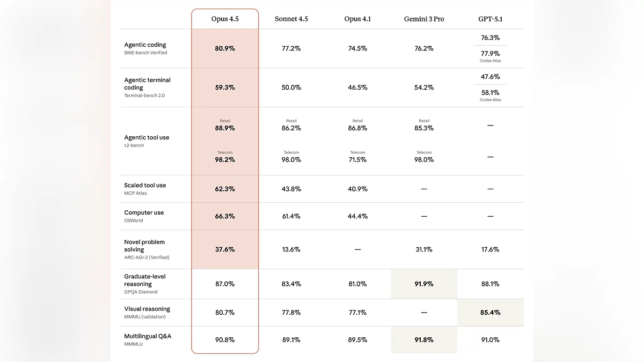Select the Visual reasoning row label
The width and height of the screenshot is (644, 362).
pyautogui.click(x=147, y=309)
